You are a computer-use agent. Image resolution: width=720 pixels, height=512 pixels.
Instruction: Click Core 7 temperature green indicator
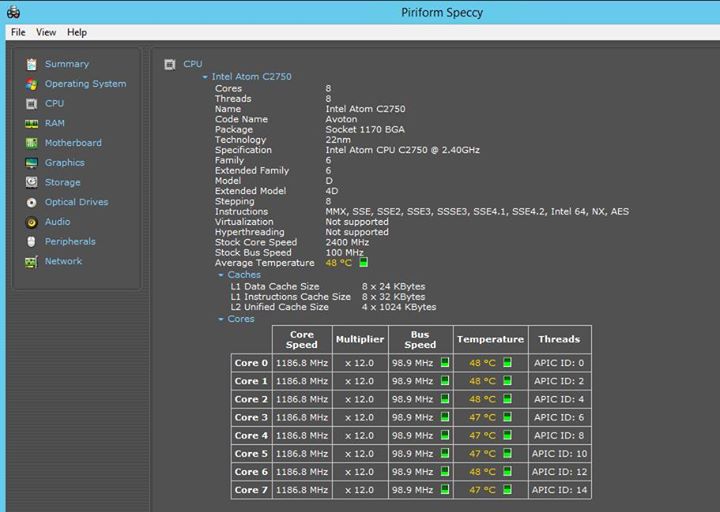pyautogui.click(x=507, y=489)
